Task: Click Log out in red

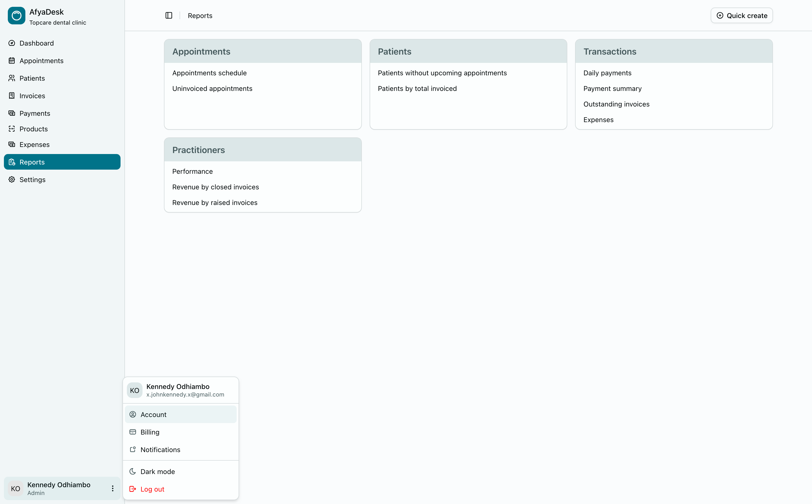Action: tap(152, 489)
